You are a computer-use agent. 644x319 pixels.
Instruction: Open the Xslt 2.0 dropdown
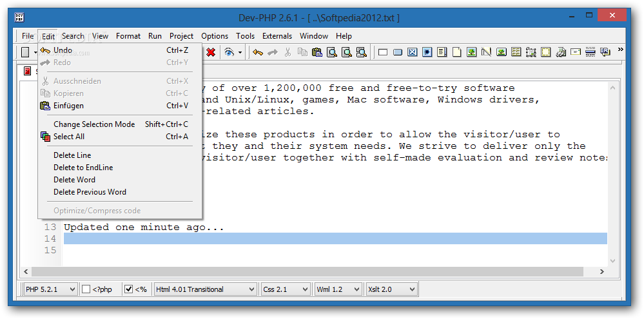tap(392, 289)
